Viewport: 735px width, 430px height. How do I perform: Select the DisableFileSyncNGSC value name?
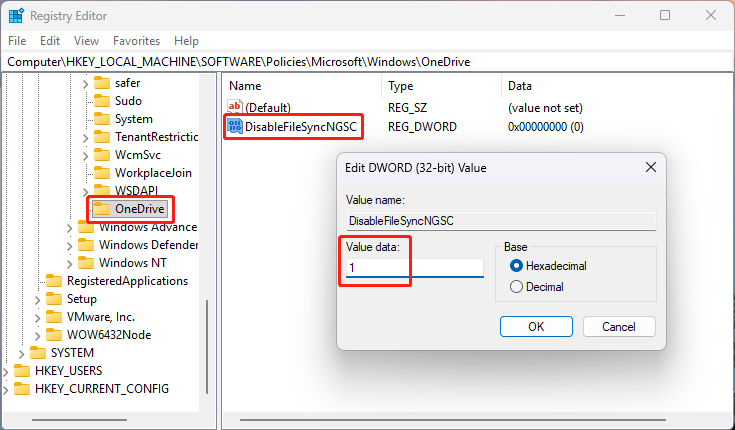click(x=301, y=127)
